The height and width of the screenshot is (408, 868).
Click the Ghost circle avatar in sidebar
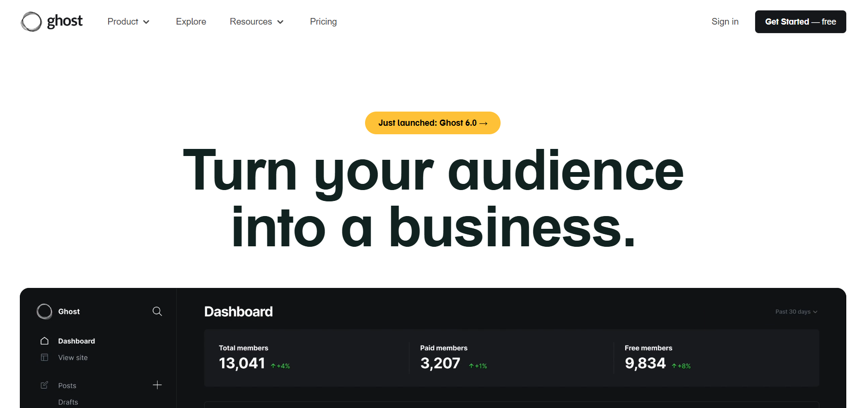44,312
